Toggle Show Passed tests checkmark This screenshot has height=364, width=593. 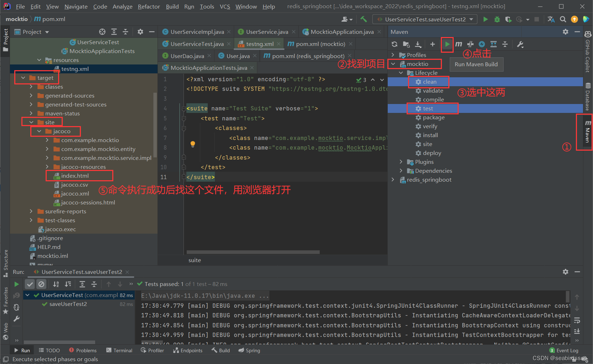(x=30, y=284)
